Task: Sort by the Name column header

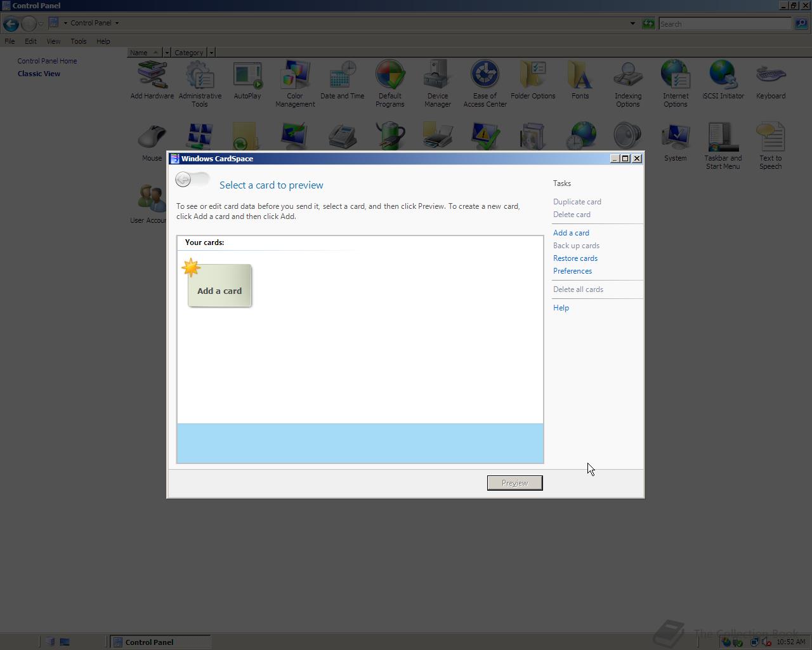Action: (145, 53)
